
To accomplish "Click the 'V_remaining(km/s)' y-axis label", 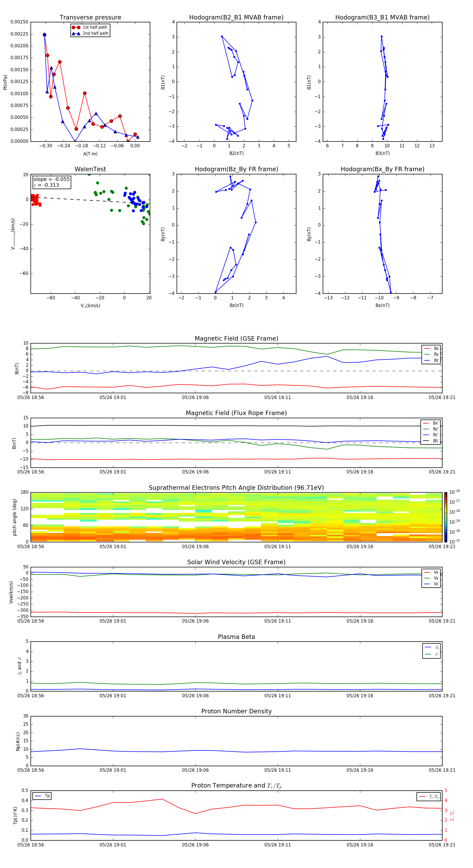I will pos(13,234).
